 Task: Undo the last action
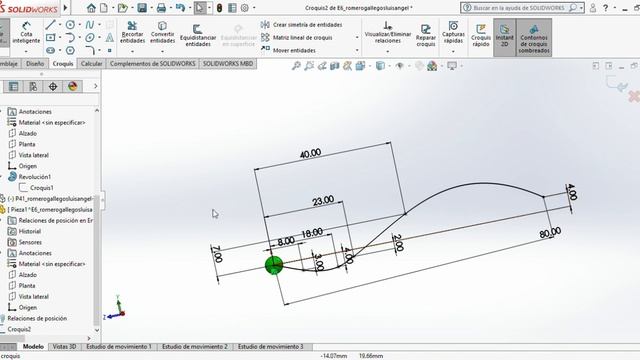[x=180, y=8]
